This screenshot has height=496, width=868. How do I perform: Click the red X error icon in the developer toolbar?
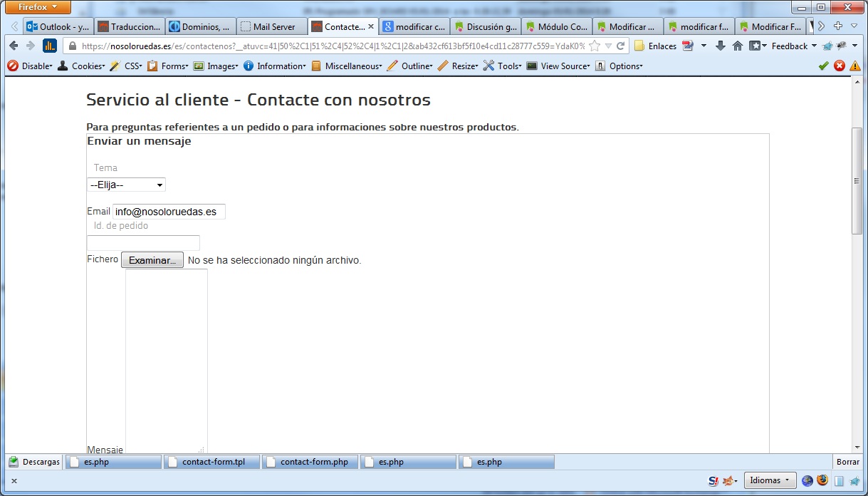tap(840, 66)
